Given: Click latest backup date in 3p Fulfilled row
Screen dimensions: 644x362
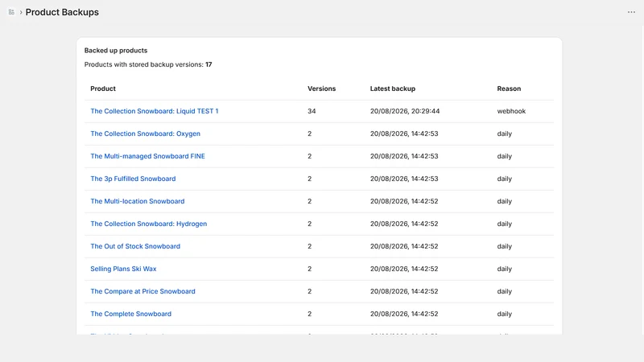Looking at the screenshot, I should click(404, 179).
